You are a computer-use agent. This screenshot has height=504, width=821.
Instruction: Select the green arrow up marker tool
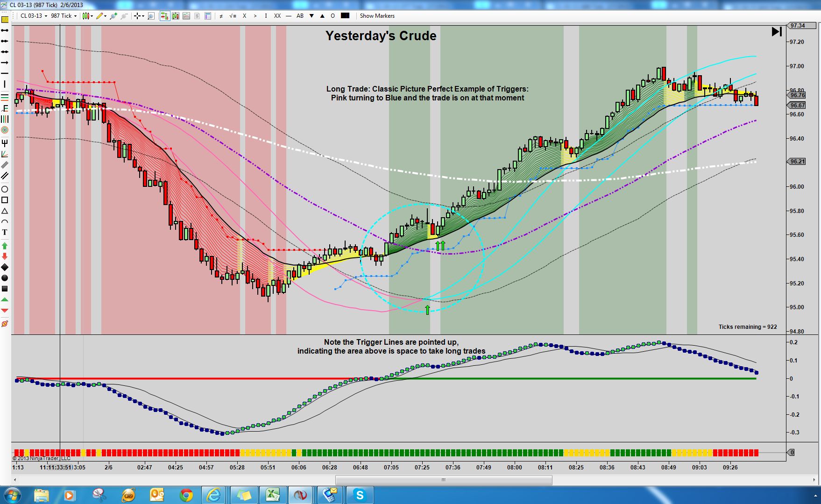[x=5, y=246]
